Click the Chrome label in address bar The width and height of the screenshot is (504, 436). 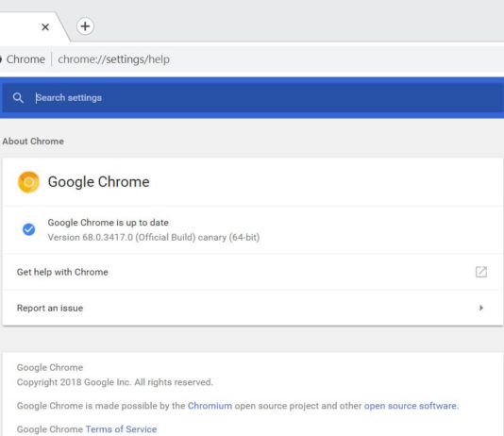coord(25,59)
